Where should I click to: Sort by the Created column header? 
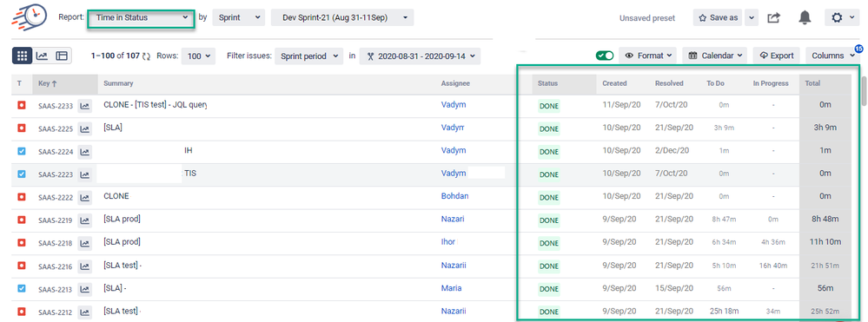click(x=614, y=83)
